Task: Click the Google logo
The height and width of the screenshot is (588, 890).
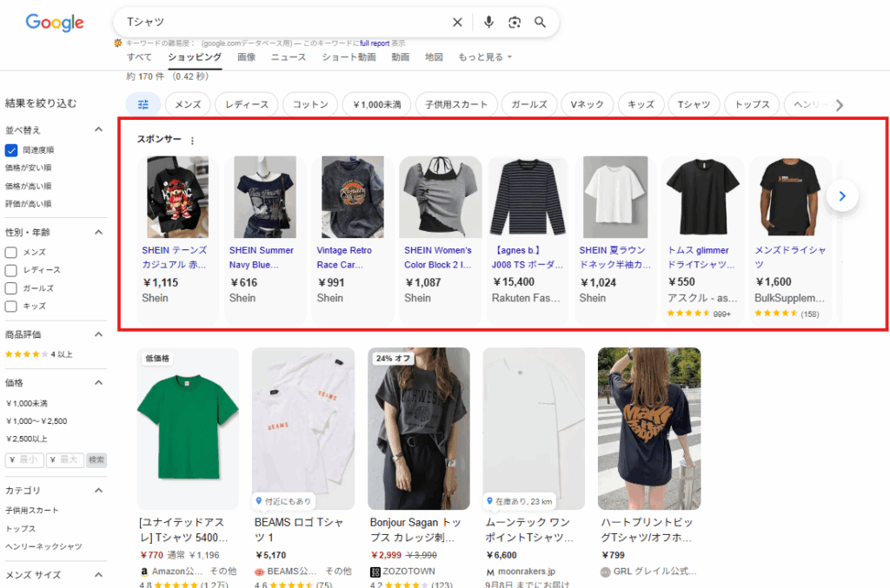Action: coord(55,23)
